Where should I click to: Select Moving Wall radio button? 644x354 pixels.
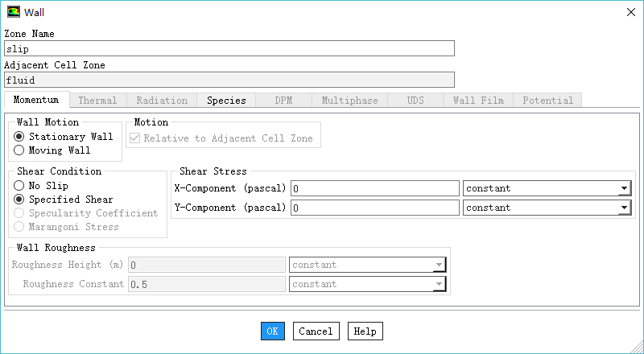point(19,150)
